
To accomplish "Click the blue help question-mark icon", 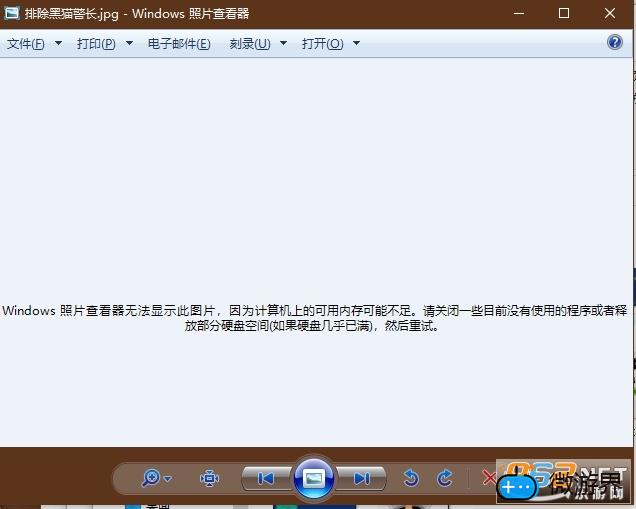I will 615,42.
